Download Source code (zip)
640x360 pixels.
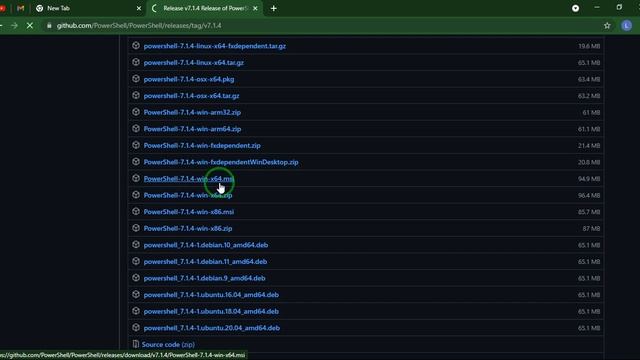[x=168, y=344]
